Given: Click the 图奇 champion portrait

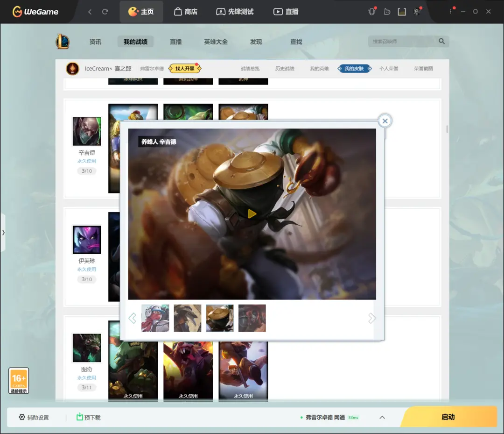Looking at the screenshot, I should [x=87, y=348].
